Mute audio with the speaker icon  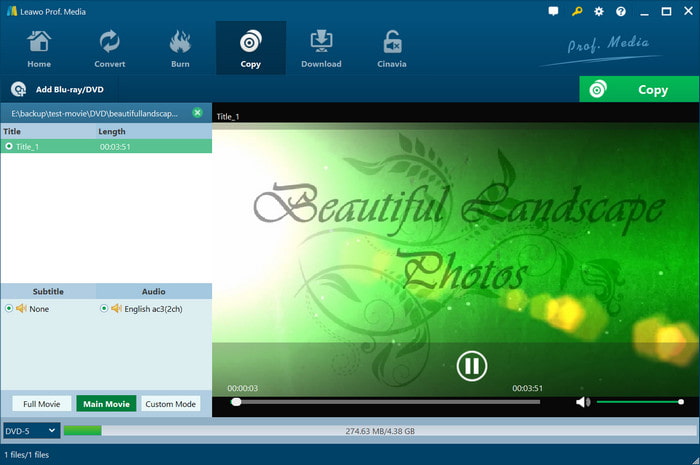(583, 402)
